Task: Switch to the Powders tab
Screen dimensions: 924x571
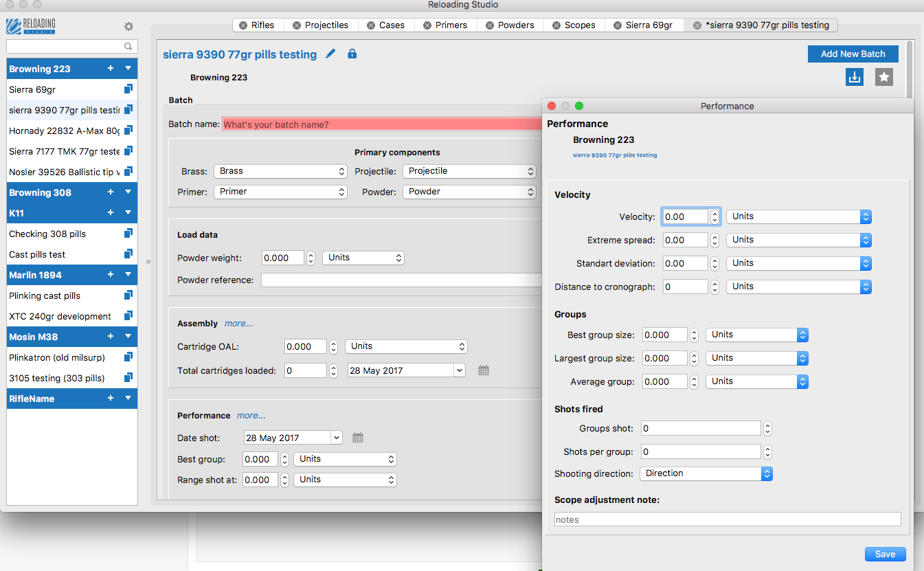Action: coord(509,25)
